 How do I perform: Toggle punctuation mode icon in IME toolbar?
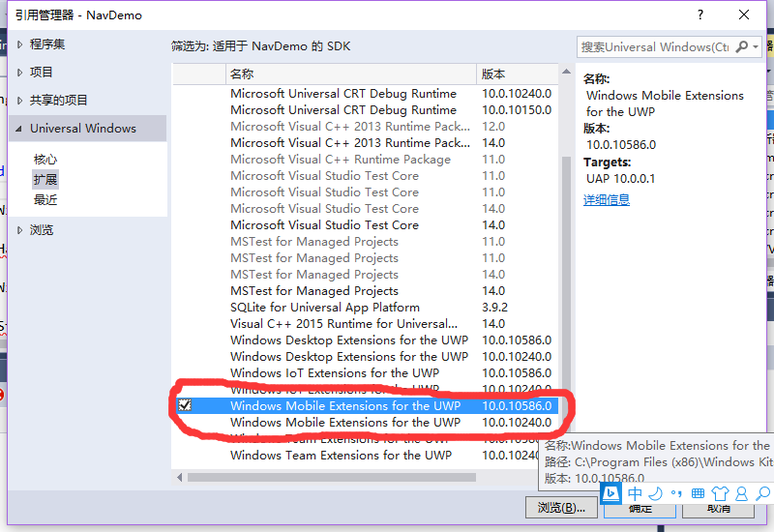[x=676, y=493]
